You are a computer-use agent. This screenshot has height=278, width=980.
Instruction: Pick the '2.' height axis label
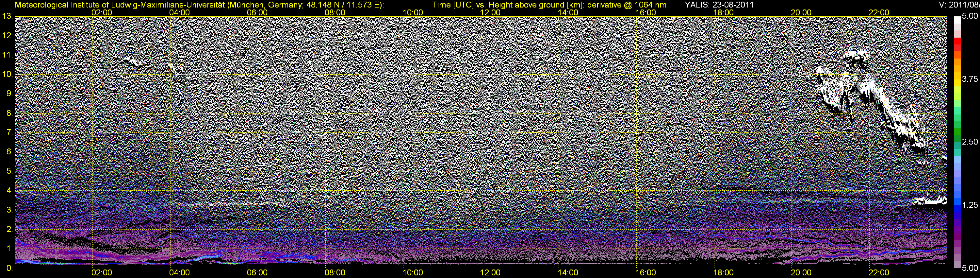pyautogui.click(x=9, y=229)
